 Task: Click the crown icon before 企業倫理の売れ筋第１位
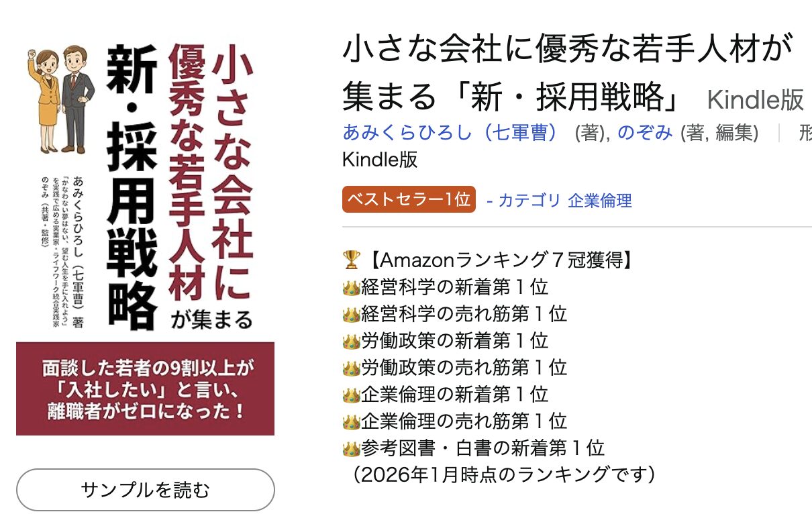(350, 421)
